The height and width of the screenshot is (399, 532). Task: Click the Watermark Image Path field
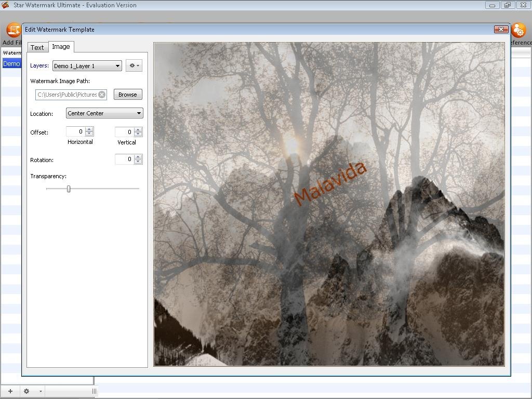[71, 95]
